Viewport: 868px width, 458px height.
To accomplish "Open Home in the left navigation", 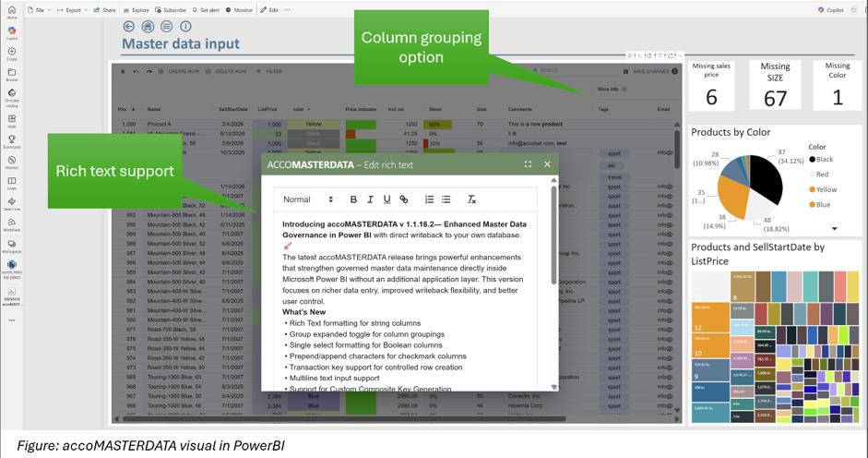I will 12,12.
